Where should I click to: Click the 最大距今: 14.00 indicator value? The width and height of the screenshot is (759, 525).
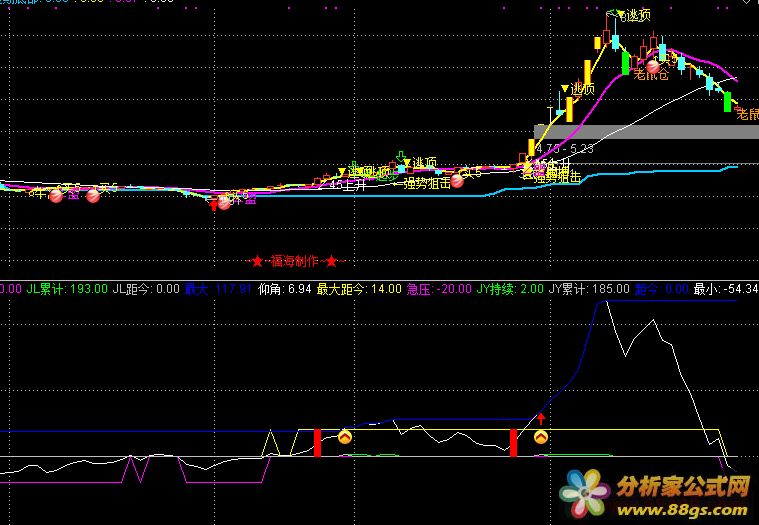359,289
